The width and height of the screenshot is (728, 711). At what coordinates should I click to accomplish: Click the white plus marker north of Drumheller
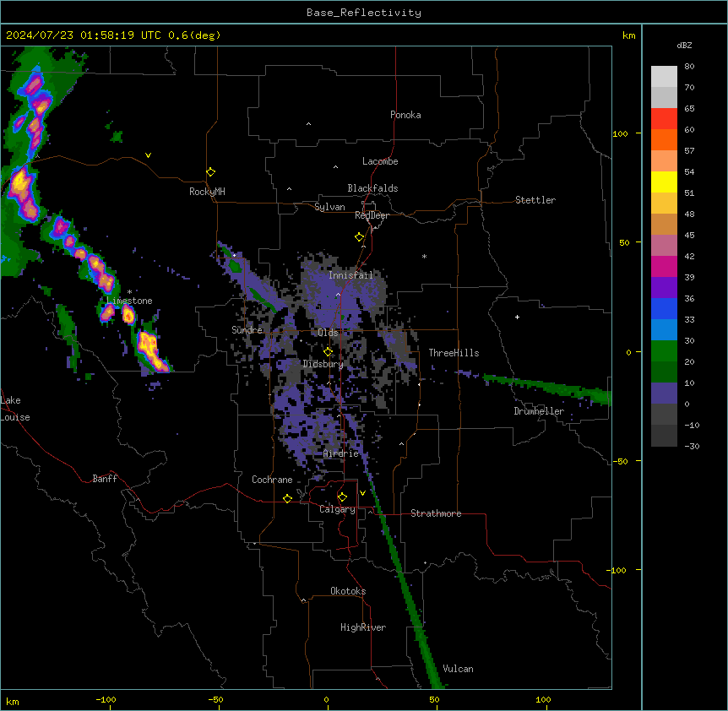coord(517,317)
